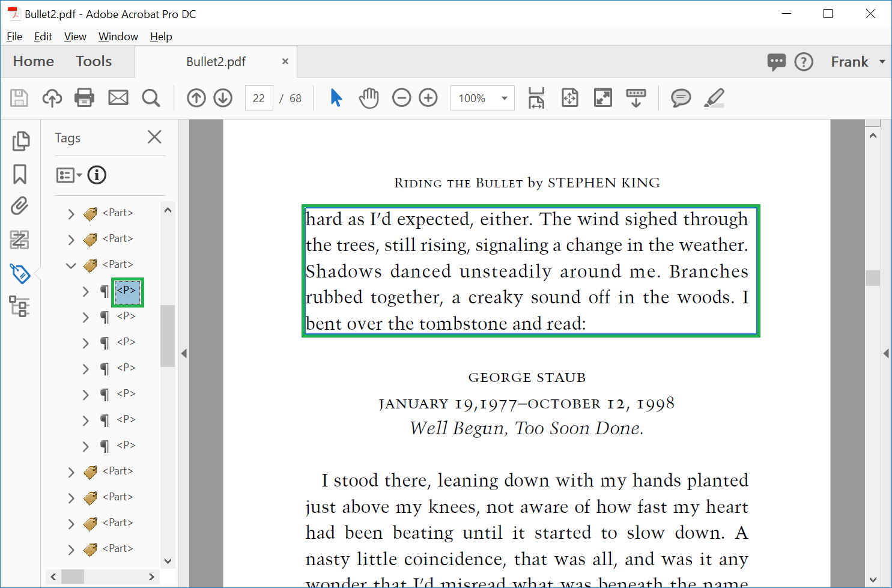Open notifications speech bubble icon

point(776,62)
